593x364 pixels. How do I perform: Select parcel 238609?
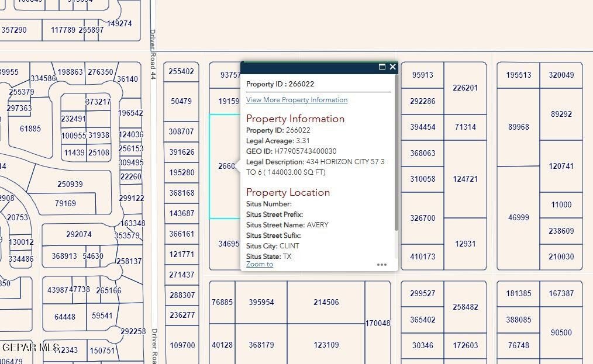[x=561, y=231]
